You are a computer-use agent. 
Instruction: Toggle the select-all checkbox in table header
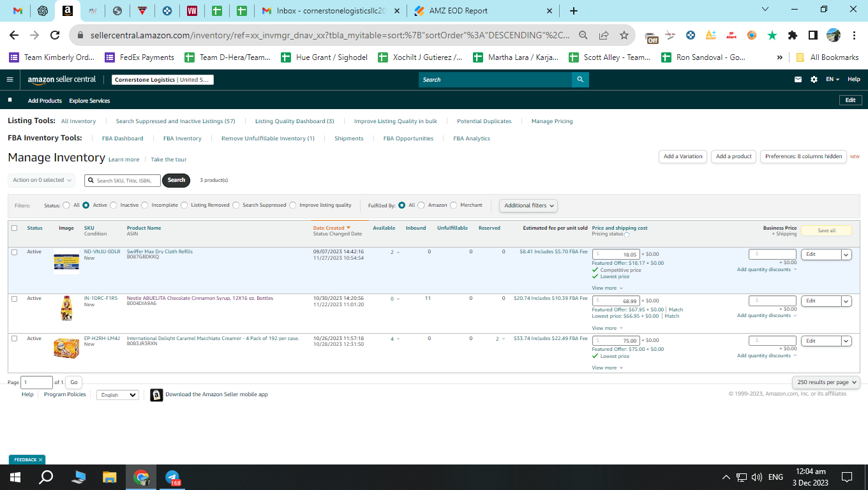point(14,228)
